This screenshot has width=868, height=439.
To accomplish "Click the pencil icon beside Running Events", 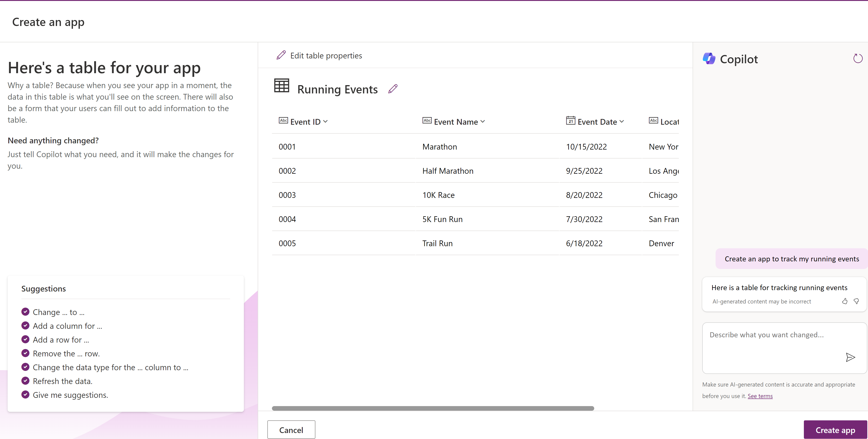I will [x=393, y=89].
